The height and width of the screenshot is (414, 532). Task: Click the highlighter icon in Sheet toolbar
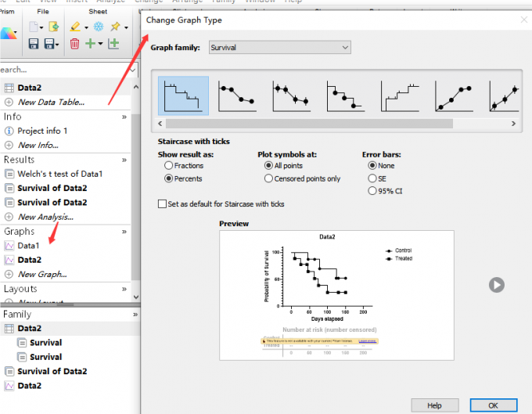point(75,27)
